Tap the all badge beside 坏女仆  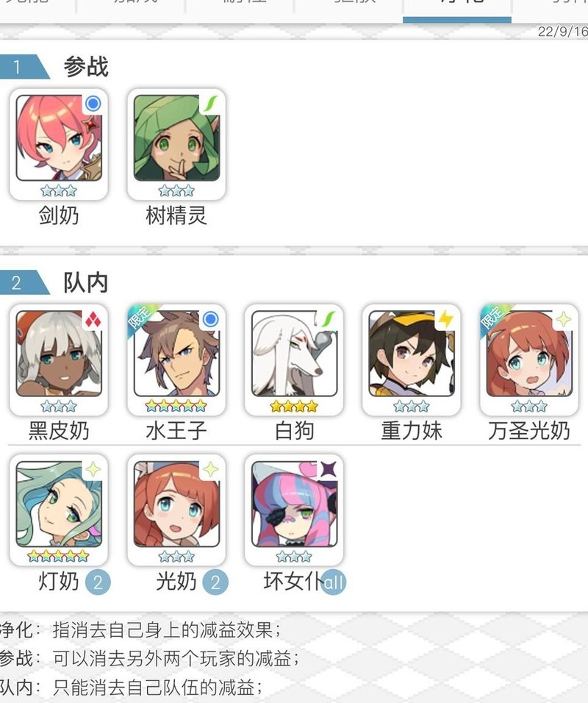point(334,582)
